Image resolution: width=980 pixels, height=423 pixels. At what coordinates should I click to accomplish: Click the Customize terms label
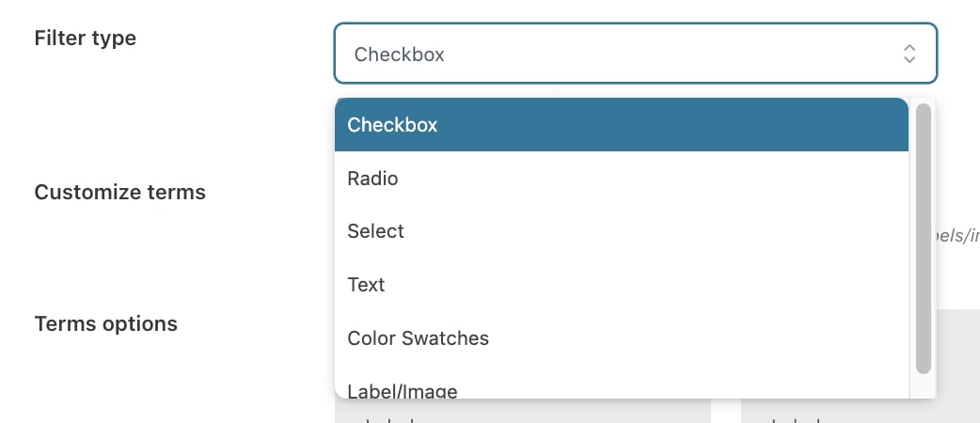[120, 193]
